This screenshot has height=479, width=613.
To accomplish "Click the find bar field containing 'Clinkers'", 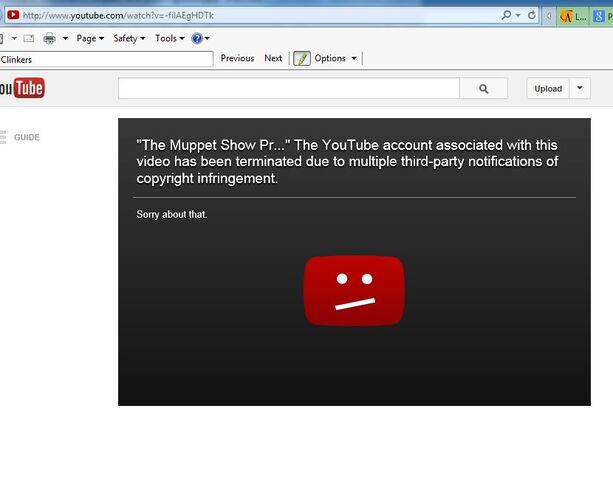I will click(106, 59).
